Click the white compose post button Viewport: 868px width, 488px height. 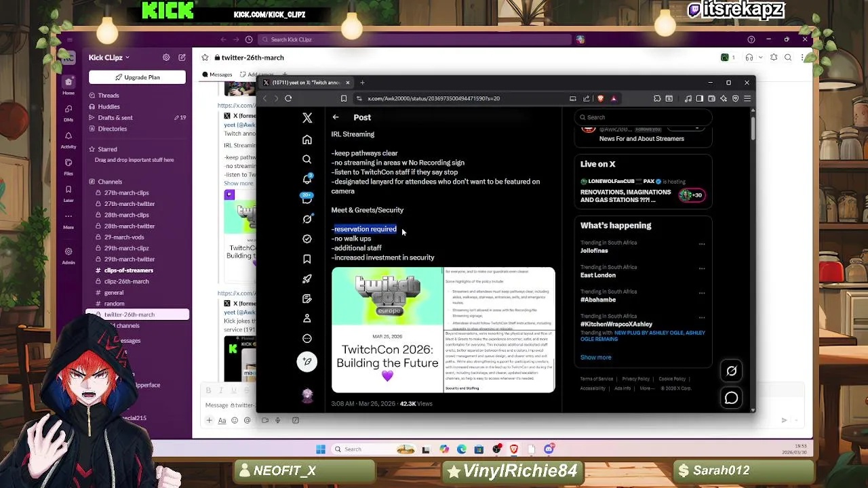(307, 361)
